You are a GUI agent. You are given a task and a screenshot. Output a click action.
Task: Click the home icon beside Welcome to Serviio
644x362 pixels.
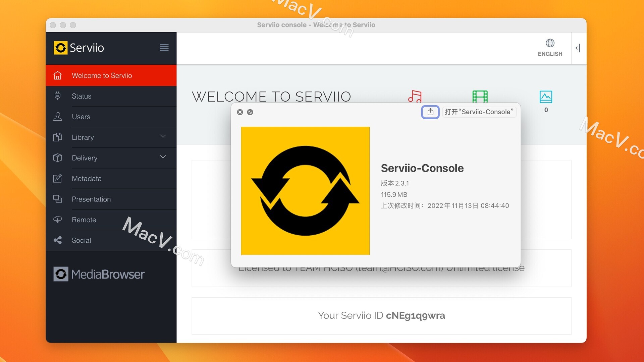click(58, 75)
